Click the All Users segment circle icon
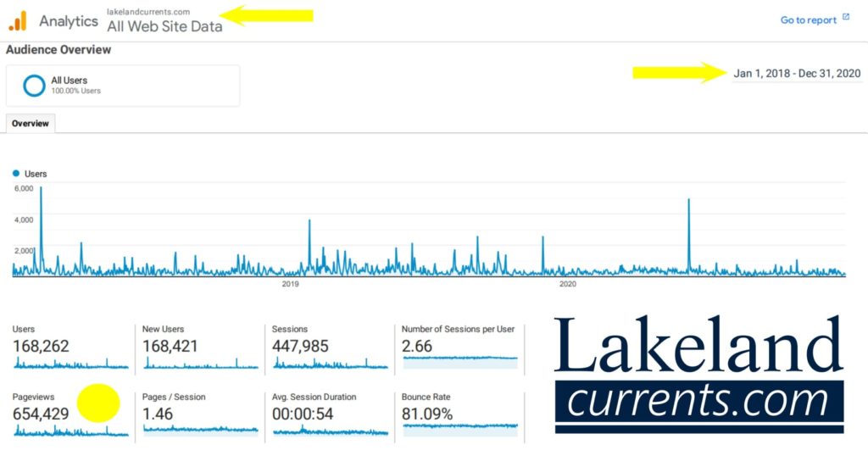The height and width of the screenshot is (467, 868). pyautogui.click(x=34, y=86)
